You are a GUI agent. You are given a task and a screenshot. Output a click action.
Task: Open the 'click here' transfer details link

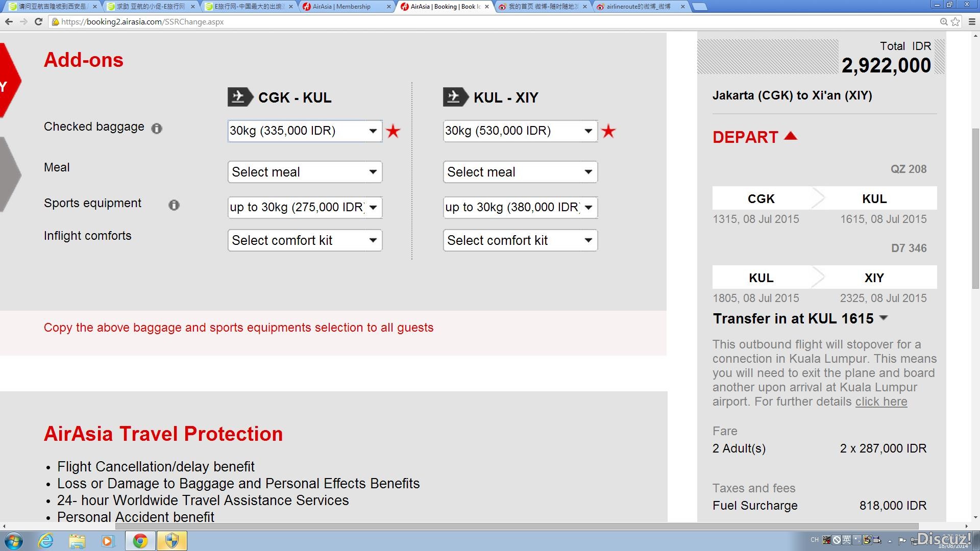point(881,402)
